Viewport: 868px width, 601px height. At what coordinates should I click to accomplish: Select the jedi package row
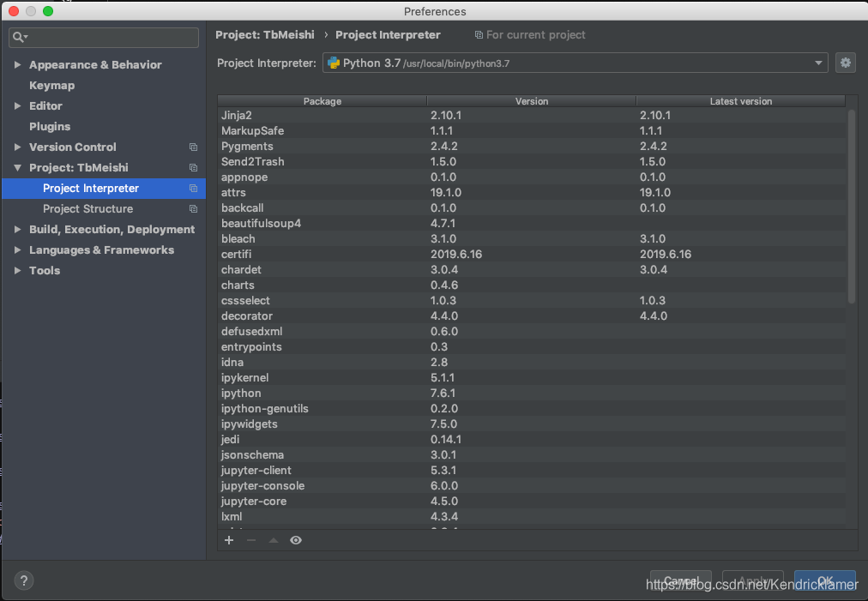[x=532, y=440]
